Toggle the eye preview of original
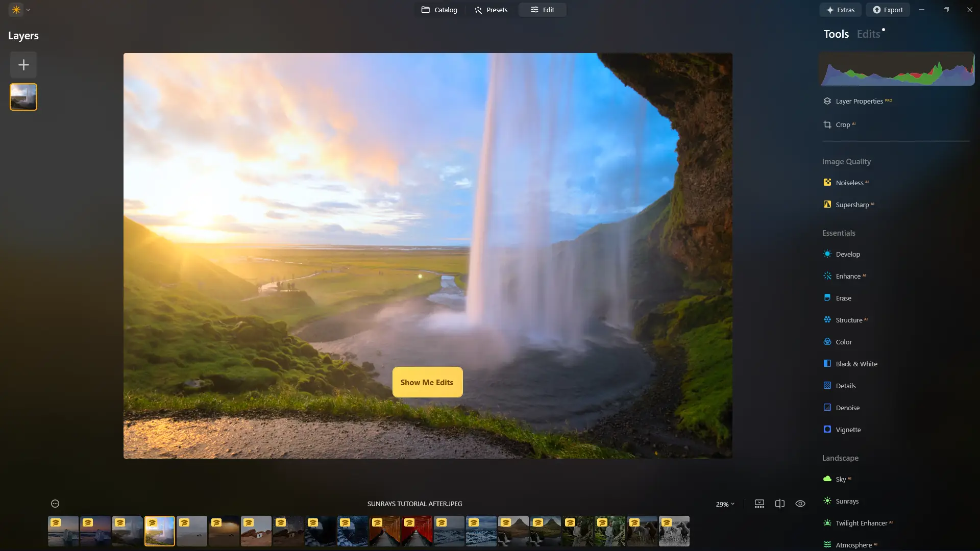The height and width of the screenshot is (551, 980). (x=800, y=504)
